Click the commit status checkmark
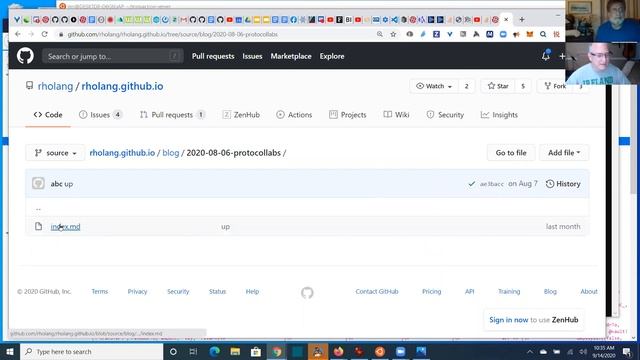The width and height of the screenshot is (640, 360). 471,184
